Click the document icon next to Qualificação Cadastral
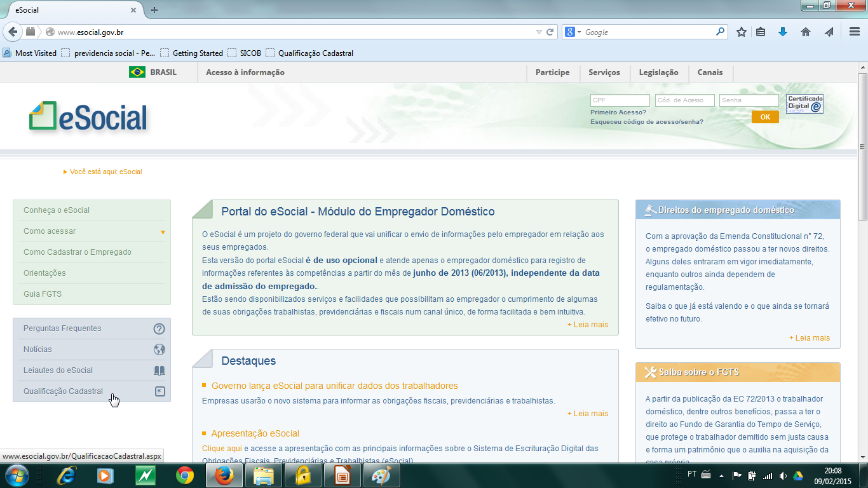Viewport: 868px width, 488px height. click(160, 391)
